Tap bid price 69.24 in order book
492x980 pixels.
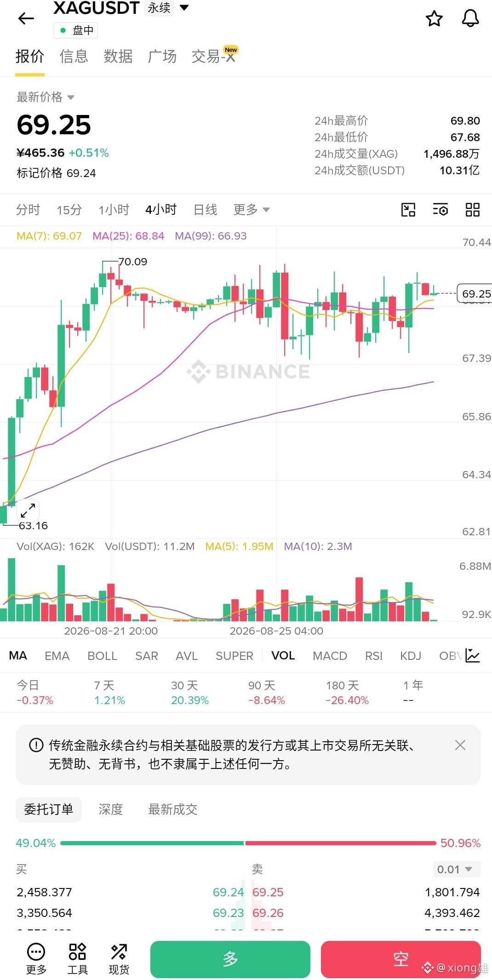tap(228, 892)
